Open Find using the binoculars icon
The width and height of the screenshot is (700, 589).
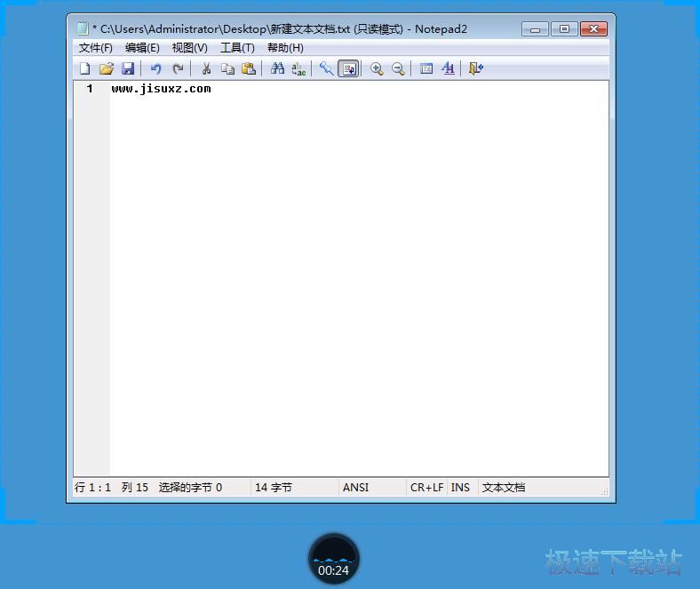tap(277, 68)
